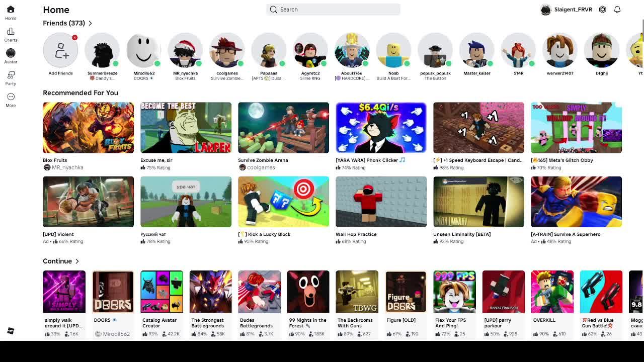Screen dimensions: 644x362
Task: Continue playing [UPD] parry parkour
Action: click(x=503, y=292)
